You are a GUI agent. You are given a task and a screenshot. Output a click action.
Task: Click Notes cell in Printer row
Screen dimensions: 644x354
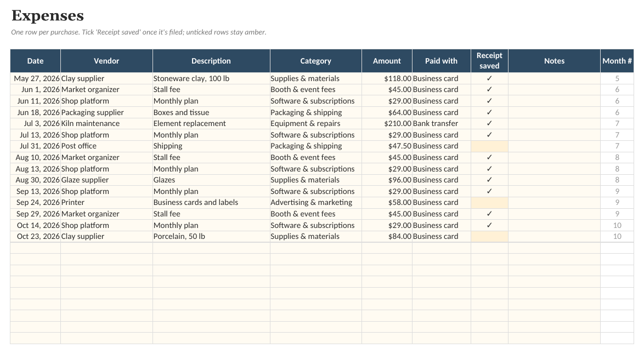click(554, 203)
